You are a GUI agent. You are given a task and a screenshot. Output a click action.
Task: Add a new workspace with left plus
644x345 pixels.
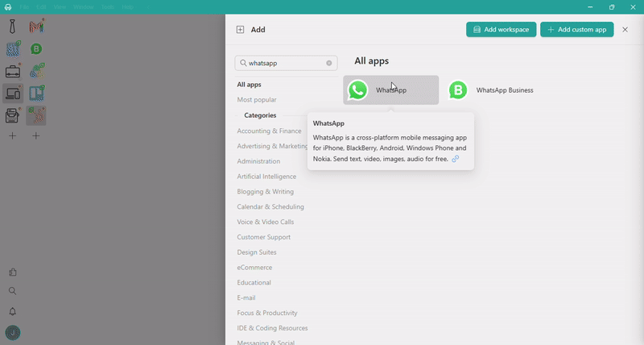pyautogui.click(x=12, y=135)
